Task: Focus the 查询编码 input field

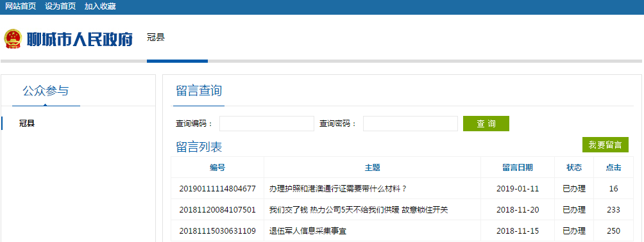Action: tap(267, 124)
